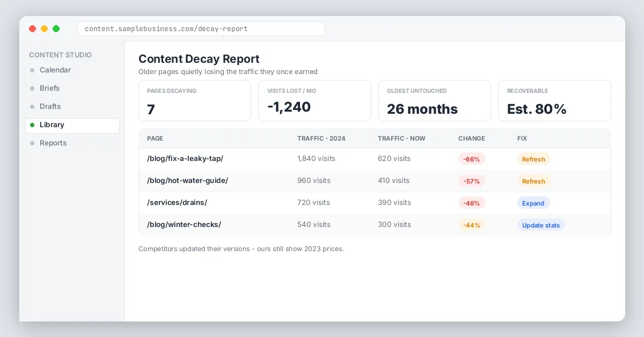The width and height of the screenshot is (644, 337).
Task: Click the Update stats badge
Action: 541,225
